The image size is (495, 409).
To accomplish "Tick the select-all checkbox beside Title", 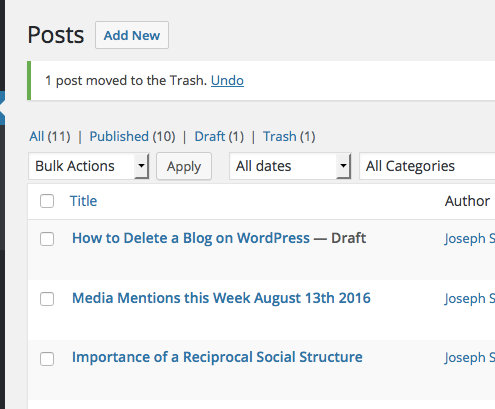I will pos(47,201).
